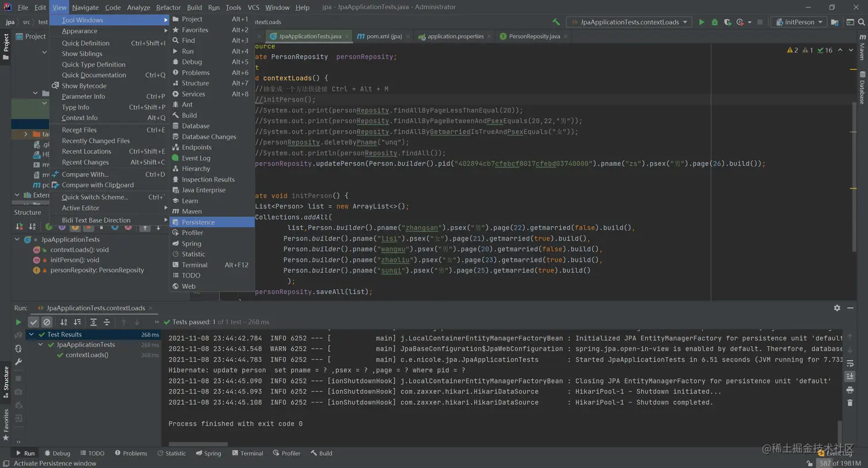Print console output with the printer icon

[x=850, y=390]
